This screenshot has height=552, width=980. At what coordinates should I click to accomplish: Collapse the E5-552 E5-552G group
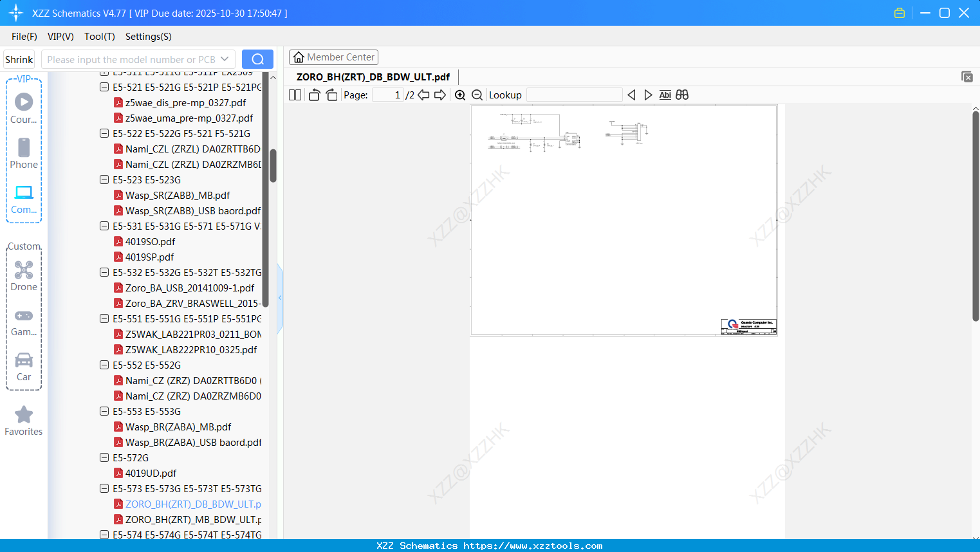tap(104, 365)
